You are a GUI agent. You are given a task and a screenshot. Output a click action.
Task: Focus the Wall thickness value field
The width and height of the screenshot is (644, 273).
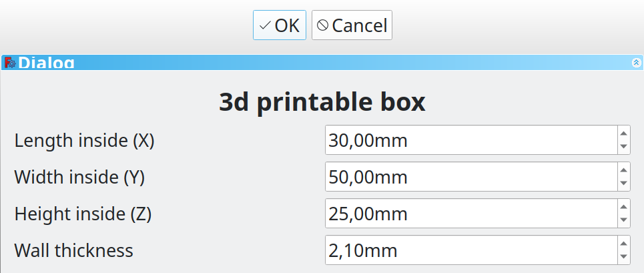click(471, 250)
